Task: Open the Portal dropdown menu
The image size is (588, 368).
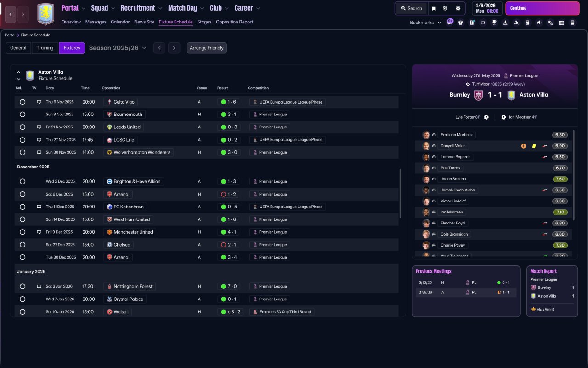Action: (73, 8)
